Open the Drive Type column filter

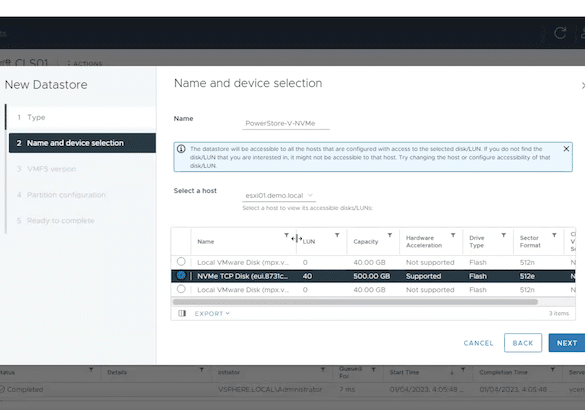coord(503,235)
